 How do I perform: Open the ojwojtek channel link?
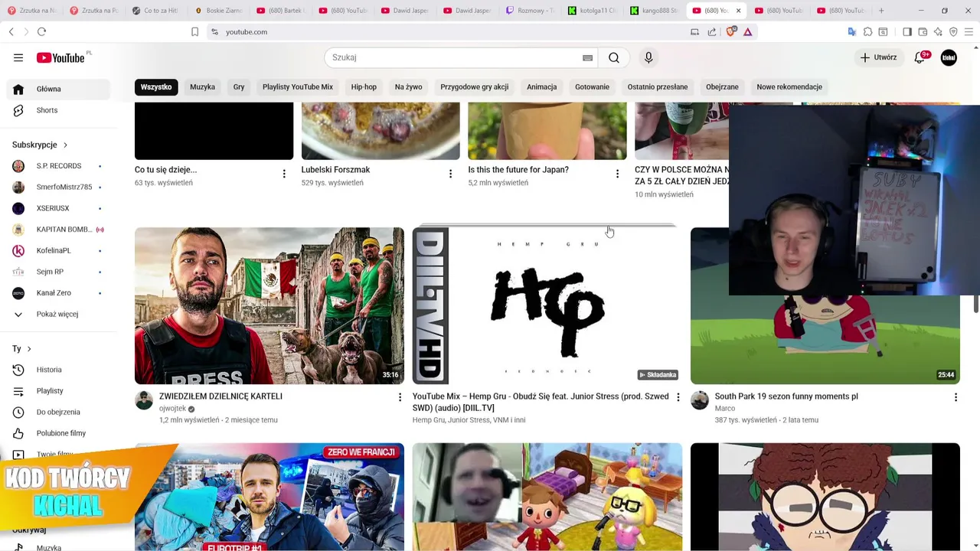(x=172, y=409)
